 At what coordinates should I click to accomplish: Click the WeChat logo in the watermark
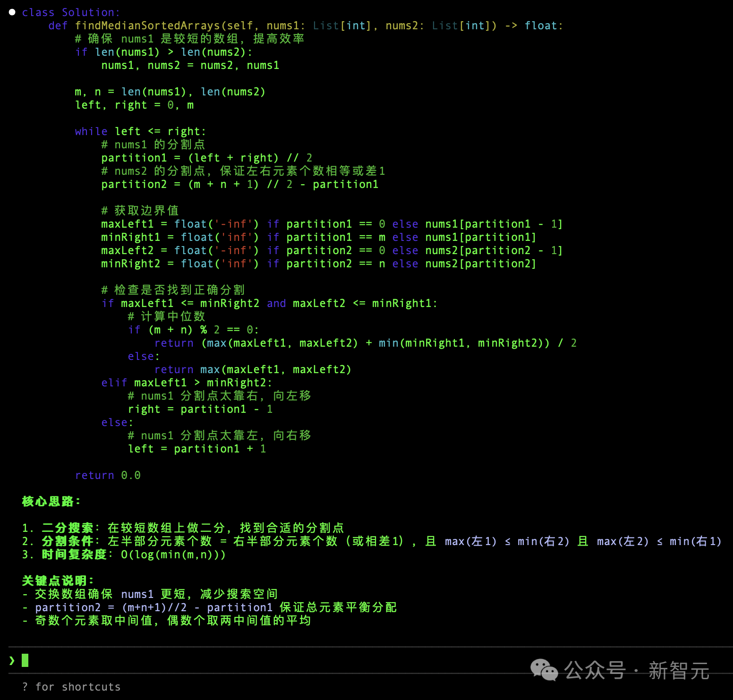coord(544,670)
